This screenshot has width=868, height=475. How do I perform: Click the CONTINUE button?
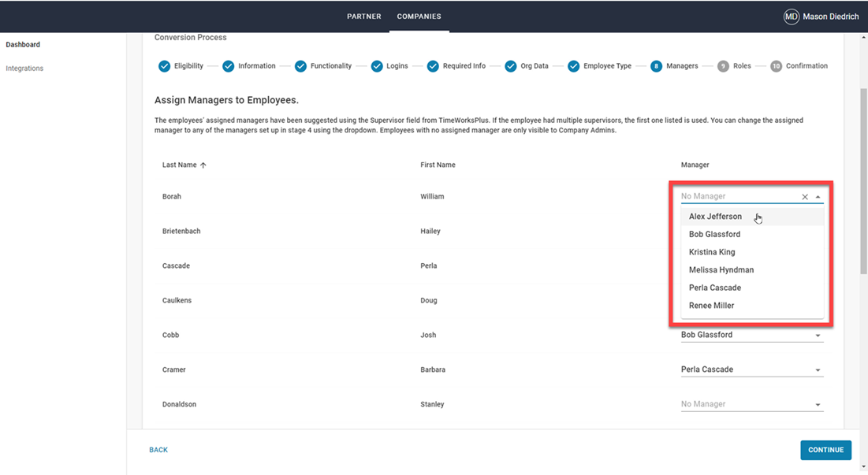point(825,450)
